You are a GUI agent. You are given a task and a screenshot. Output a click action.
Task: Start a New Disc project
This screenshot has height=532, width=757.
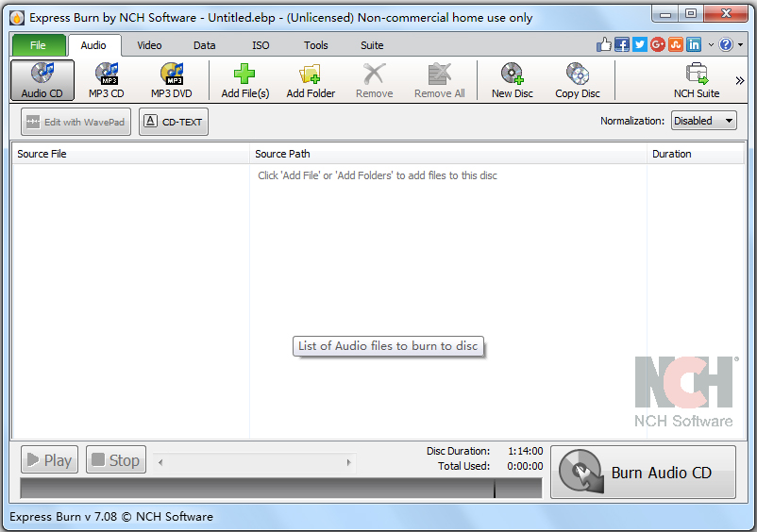click(x=513, y=80)
